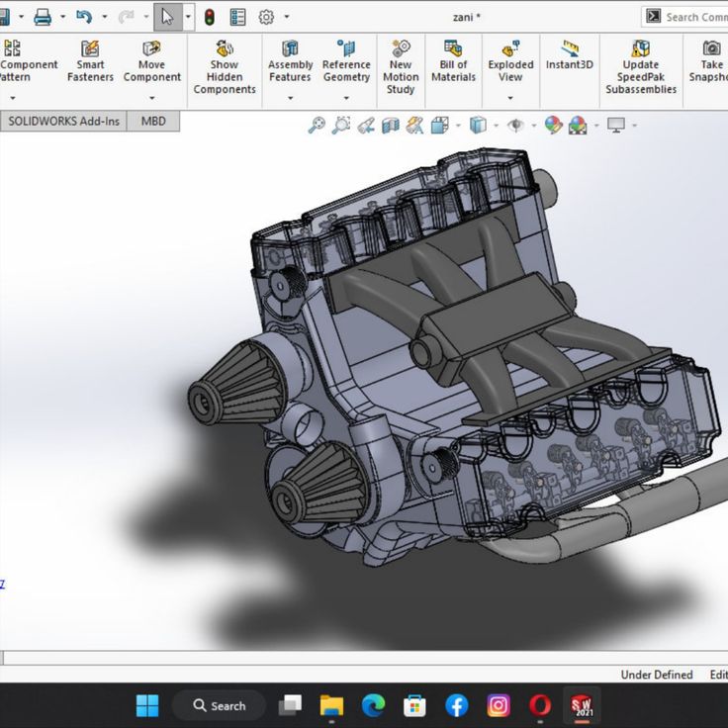Click Apply Scene icon

[x=578, y=125]
